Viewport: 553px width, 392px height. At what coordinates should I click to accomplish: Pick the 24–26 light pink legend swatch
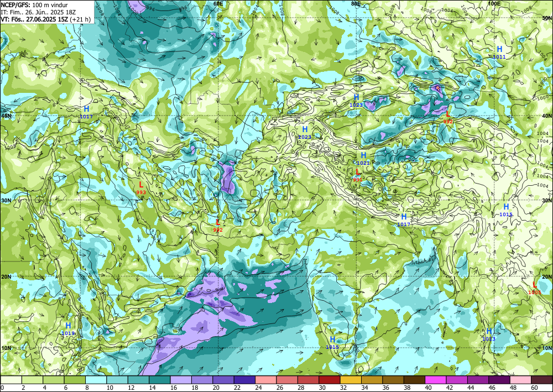point(266,380)
